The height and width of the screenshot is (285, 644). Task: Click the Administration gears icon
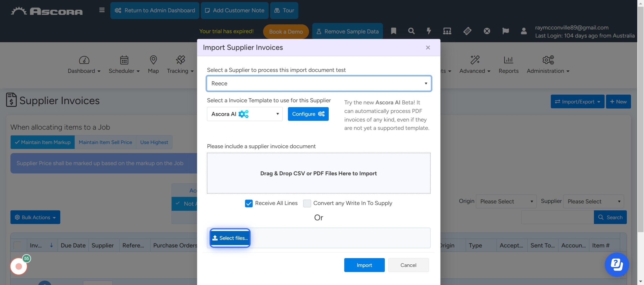pyautogui.click(x=548, y=60)
